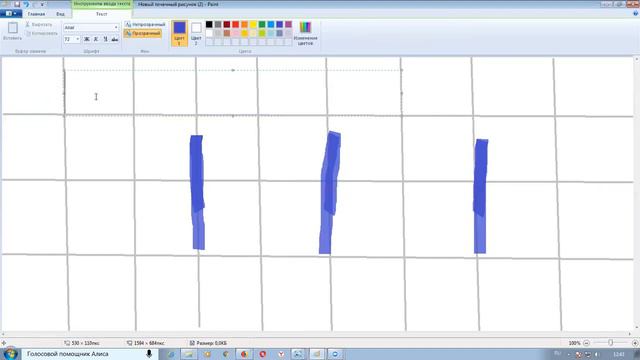This screenshot has height=360, width=640.
Task: Pick the brown palette color in second row
Action: (x=227, y=33)
